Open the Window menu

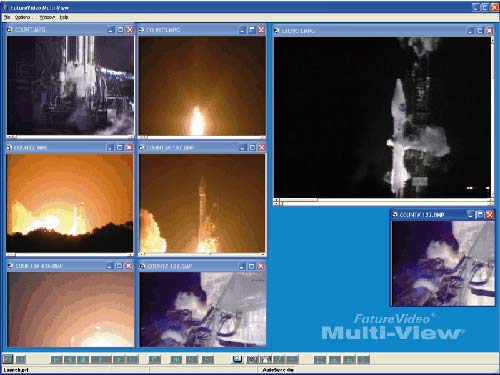coord(47,17)
